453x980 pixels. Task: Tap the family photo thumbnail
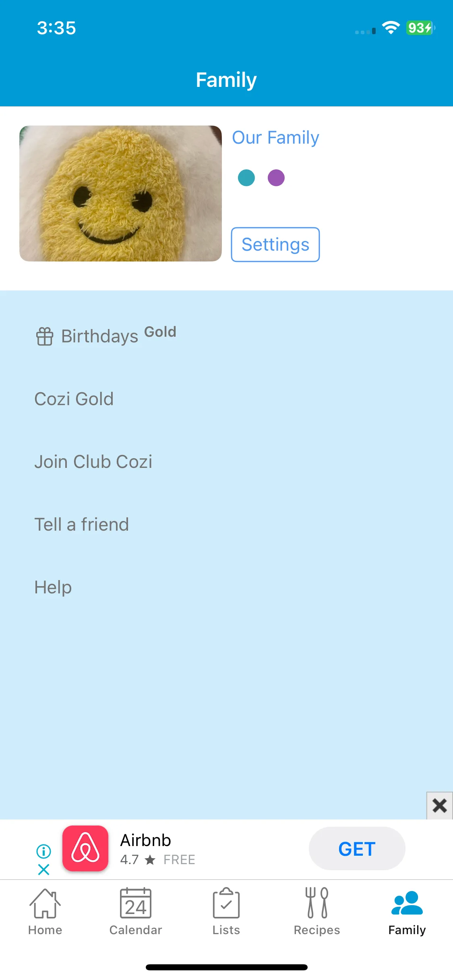(120, 194)
